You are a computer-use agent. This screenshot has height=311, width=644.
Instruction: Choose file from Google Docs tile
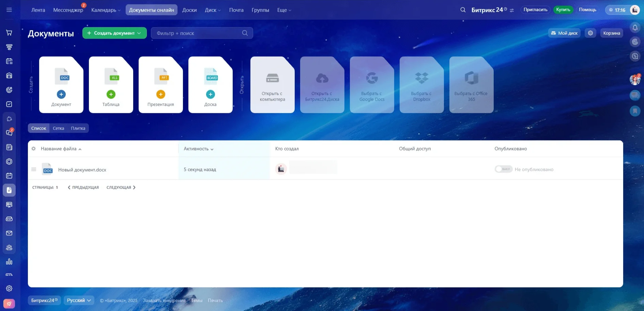tap(372, 85)
